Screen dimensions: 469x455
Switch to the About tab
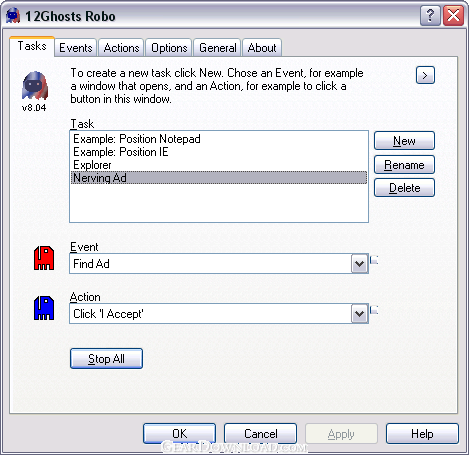click(x=262, y=48)
